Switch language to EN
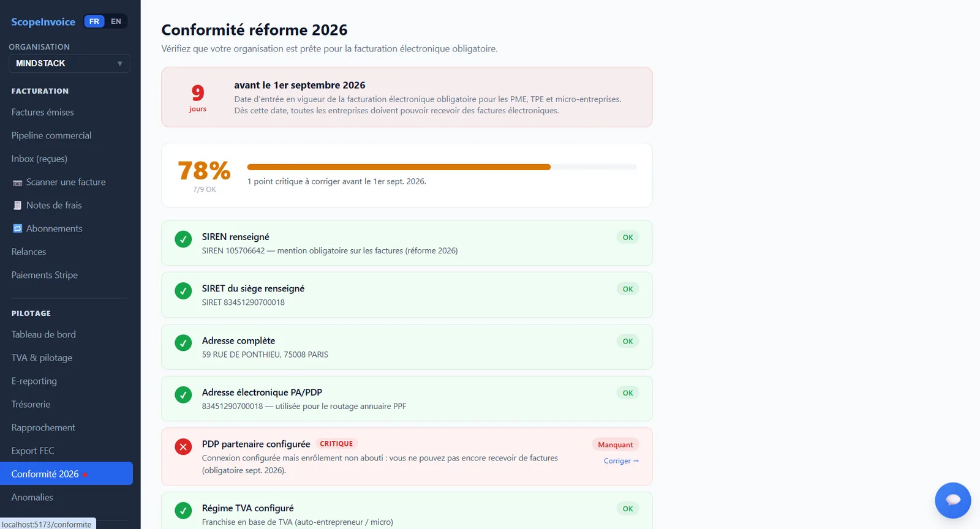The width and height of the screenshot is (980, 529). coord(116,21)
